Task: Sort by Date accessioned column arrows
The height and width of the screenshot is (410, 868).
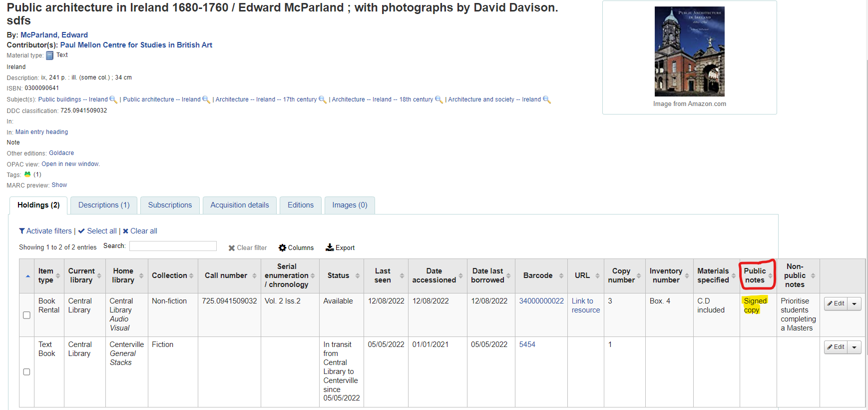Action: [460, 275]
